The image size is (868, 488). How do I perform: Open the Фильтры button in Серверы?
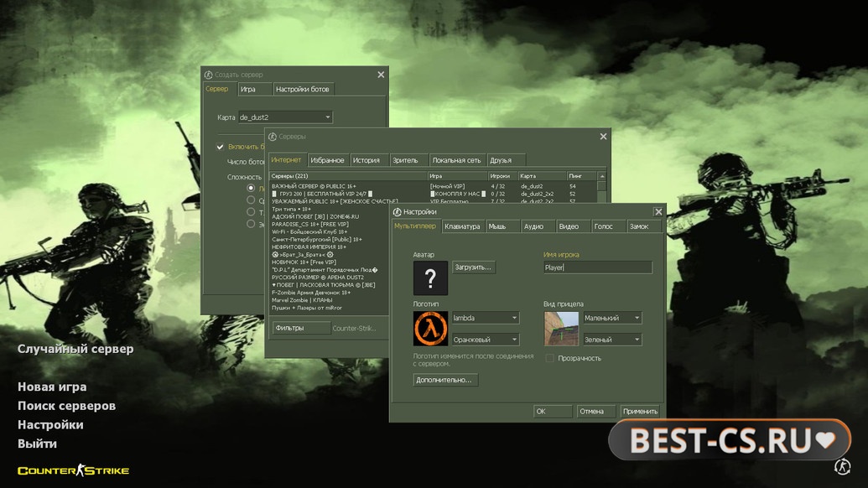click(x=301, y=328)
